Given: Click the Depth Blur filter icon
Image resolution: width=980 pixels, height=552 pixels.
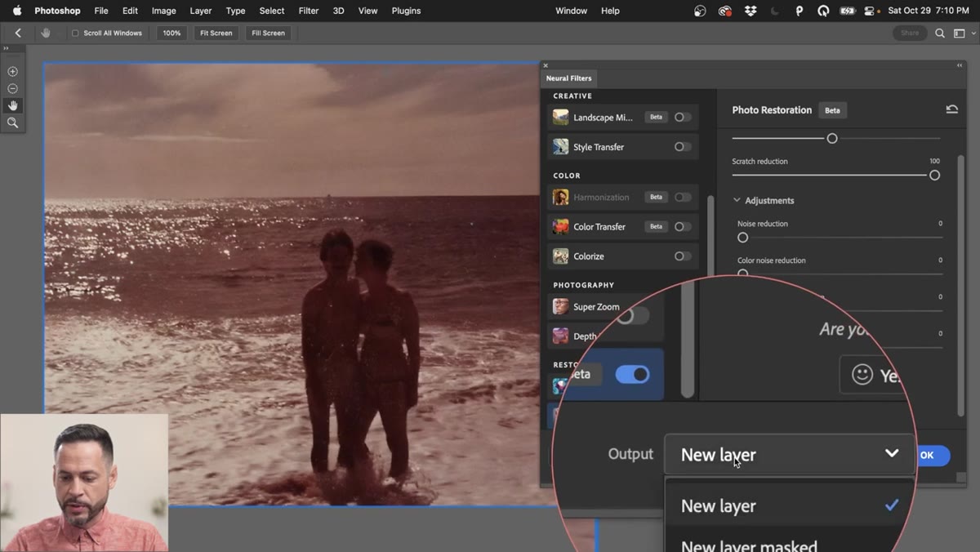Looking at the screenshot, I should 560,336.
